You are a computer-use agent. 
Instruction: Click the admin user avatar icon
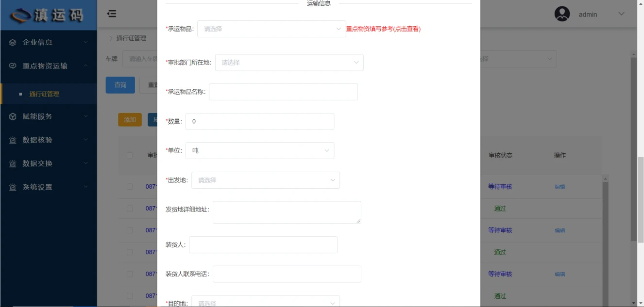[562, 14]
